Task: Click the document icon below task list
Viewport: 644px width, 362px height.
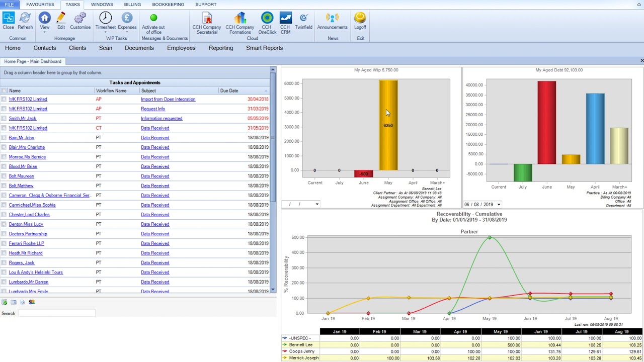Action: pos(23,302)
